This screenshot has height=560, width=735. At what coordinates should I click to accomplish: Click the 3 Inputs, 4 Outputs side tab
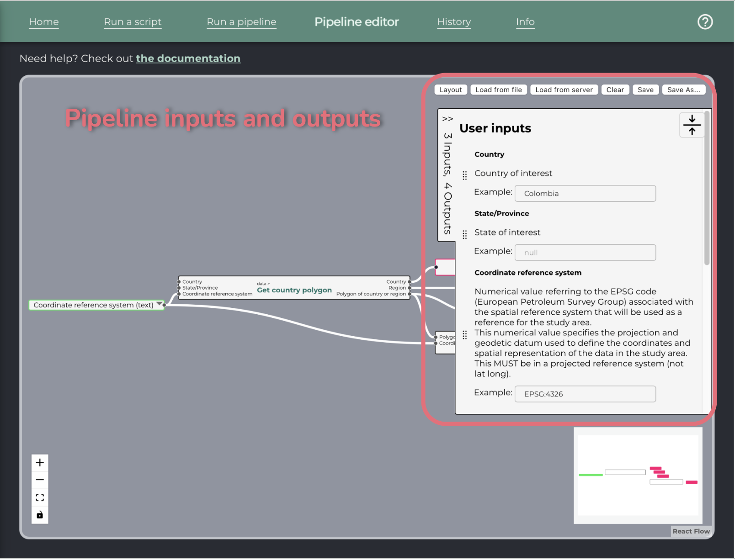click(x=447, y=184)
